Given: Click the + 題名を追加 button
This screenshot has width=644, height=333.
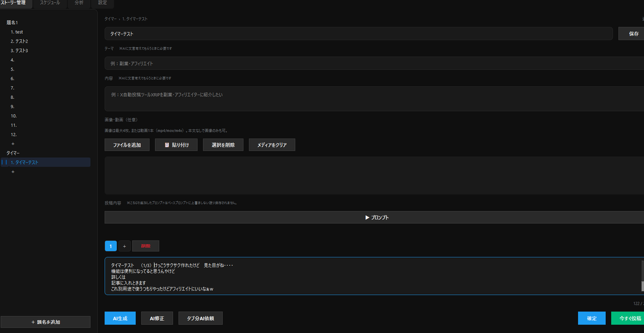Looking at the screenshot, I should (46, 322).
